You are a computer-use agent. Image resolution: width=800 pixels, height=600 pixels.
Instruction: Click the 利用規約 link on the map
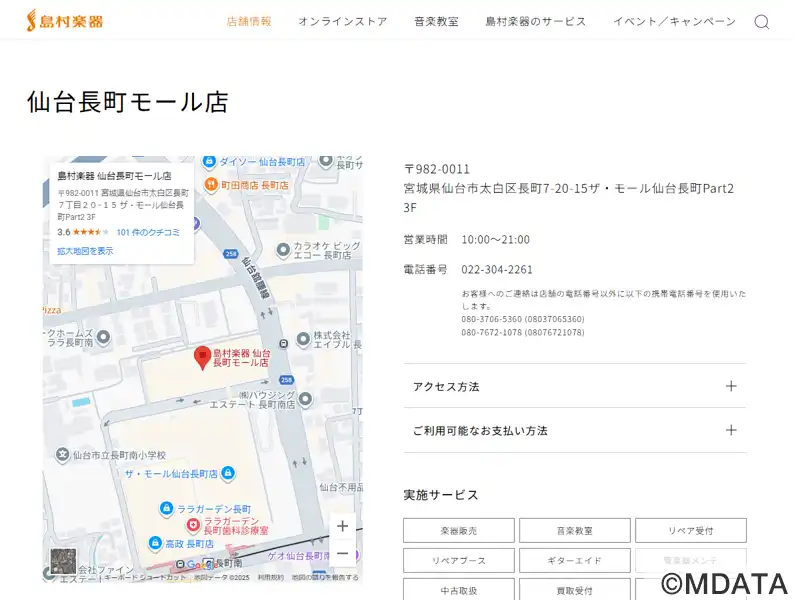[x=270, y=578]
